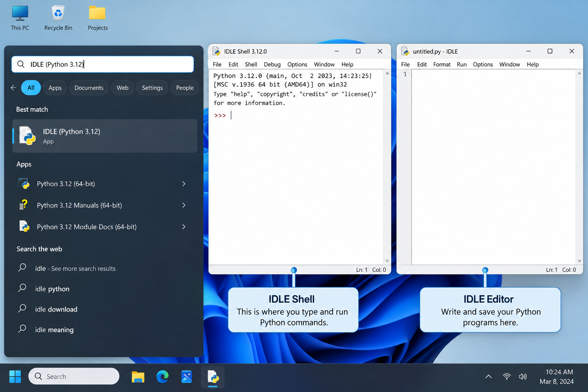Open the Wi-Fi network tray icon
The width and height of the screenshot is (588, 392).
pyautogui.click(x=506, y=377)
